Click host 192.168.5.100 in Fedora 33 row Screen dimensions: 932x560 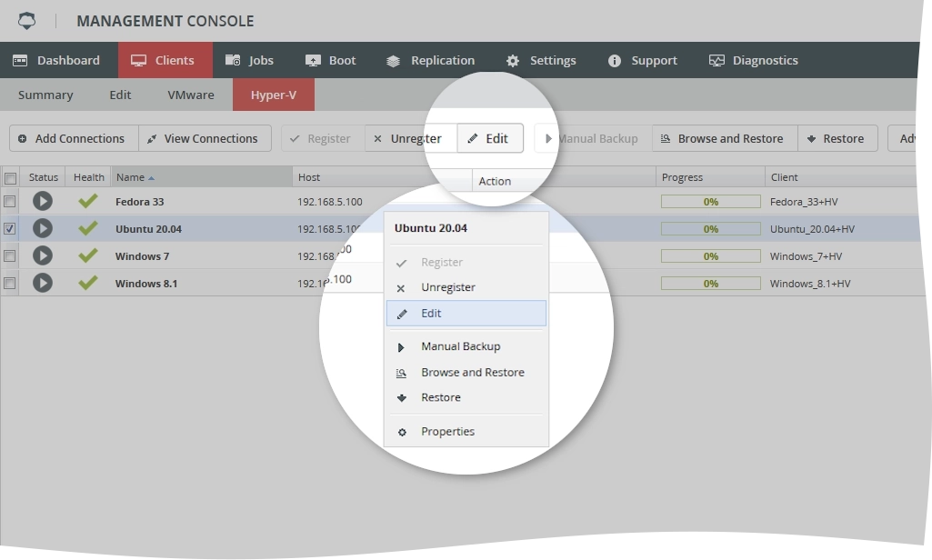coord(330,202)
